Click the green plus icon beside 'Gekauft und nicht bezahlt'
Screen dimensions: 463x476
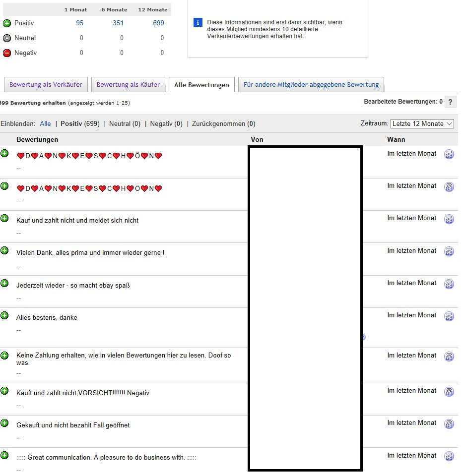click(x=4, y=423)
